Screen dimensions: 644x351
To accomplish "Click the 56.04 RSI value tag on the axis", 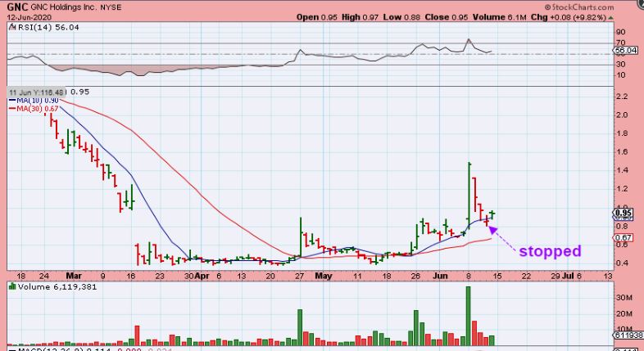I will point(625,51).
